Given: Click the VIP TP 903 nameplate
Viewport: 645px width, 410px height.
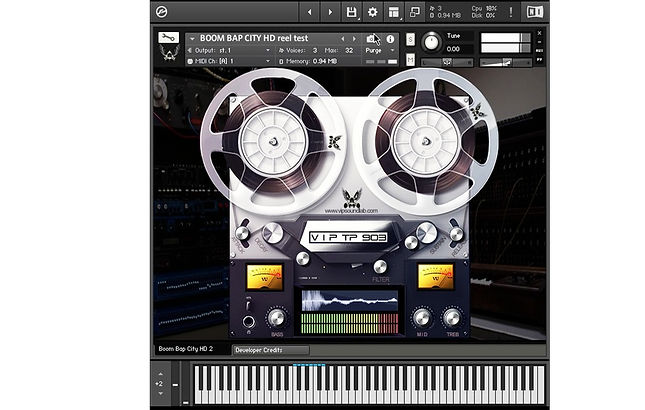Looking at the screenshot, I should tap(348, 238).
